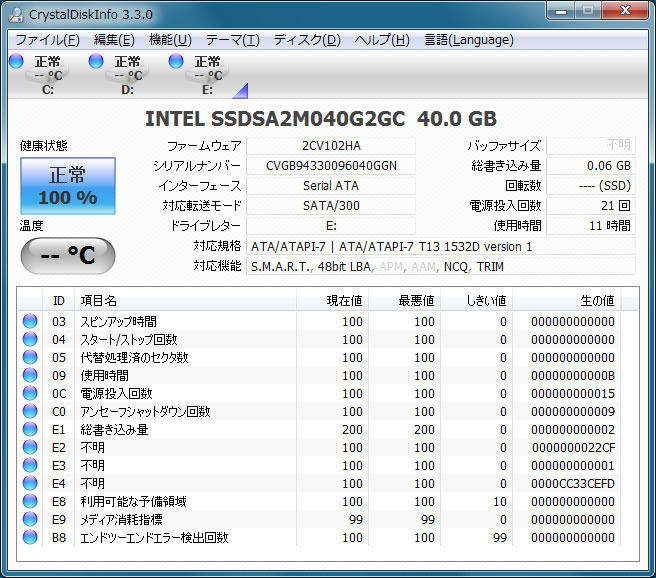Click the 生の値 column header

tap(567, 300)
